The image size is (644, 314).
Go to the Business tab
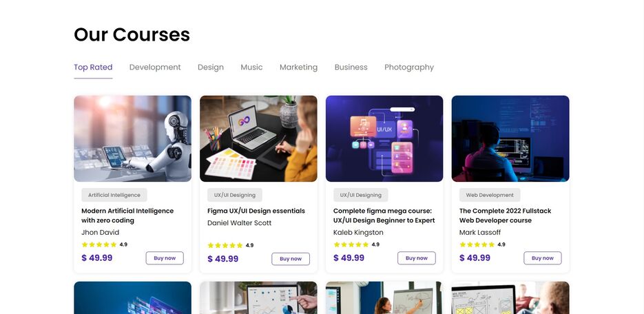(351, 67)
